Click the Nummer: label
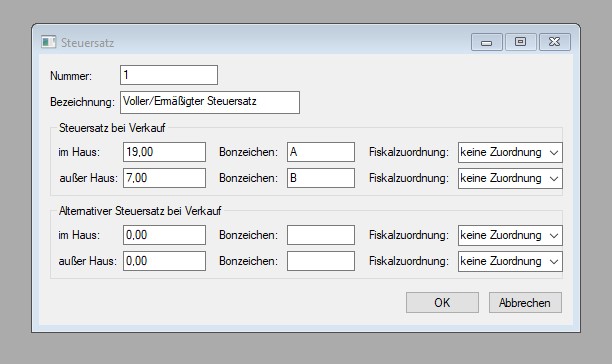Image resolution: width=612 pixels, height=364 pixels. click(x=71, y=76)
